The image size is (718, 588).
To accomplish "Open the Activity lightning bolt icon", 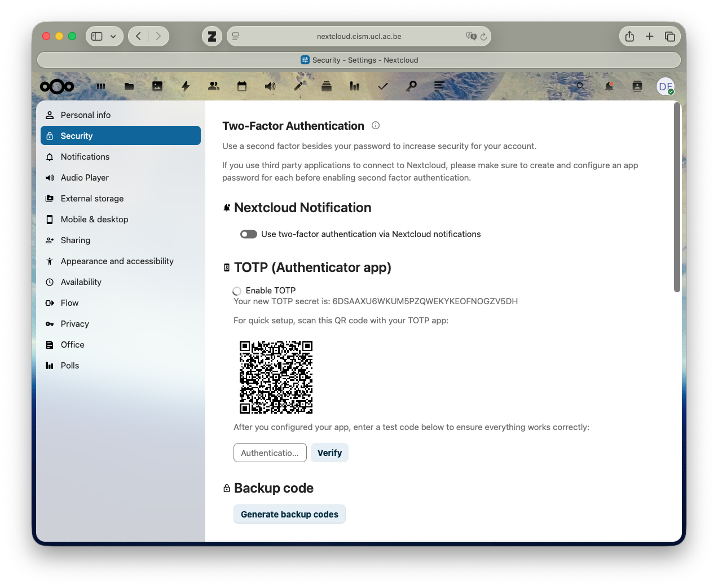I will coord(186,86).
